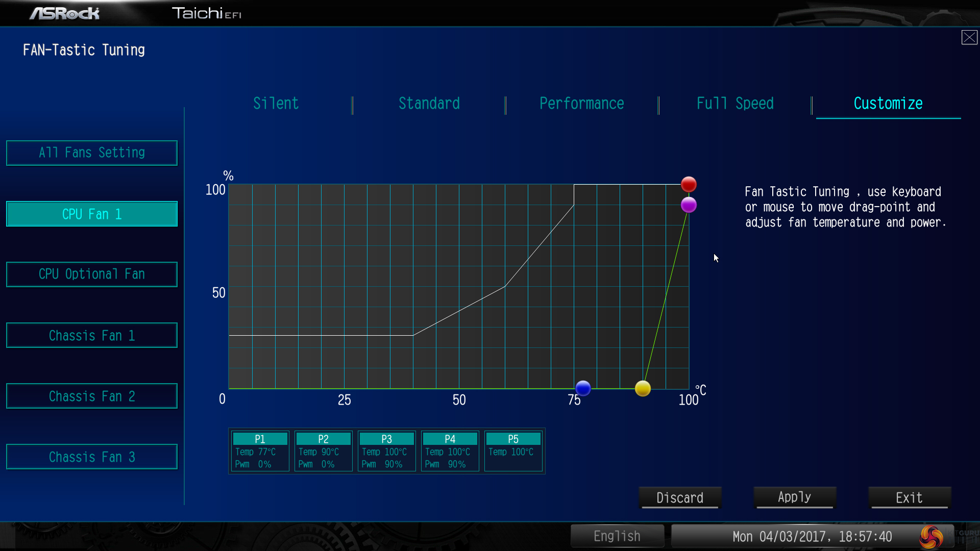Open the English language selector
Screen dimensions: 980x551
(x=617, y=536)
